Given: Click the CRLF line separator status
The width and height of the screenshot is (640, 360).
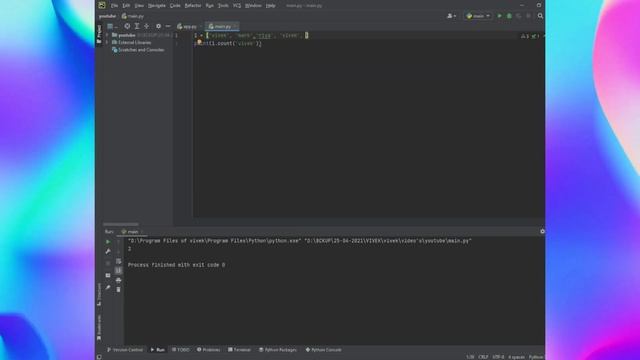Looking at the screenshot, I should (x=483, y=357).
